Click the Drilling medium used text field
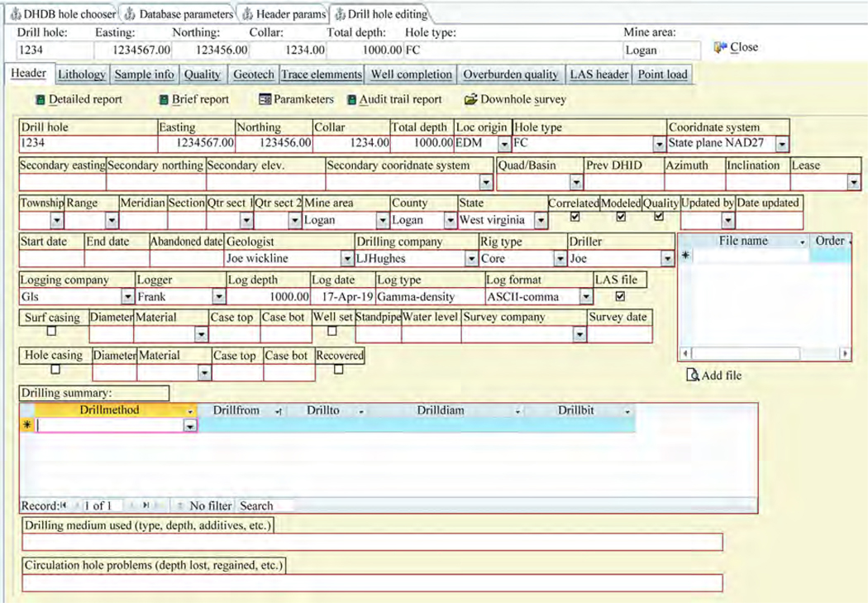This screenshot has height=603, width=868. [x=372, y=543]
